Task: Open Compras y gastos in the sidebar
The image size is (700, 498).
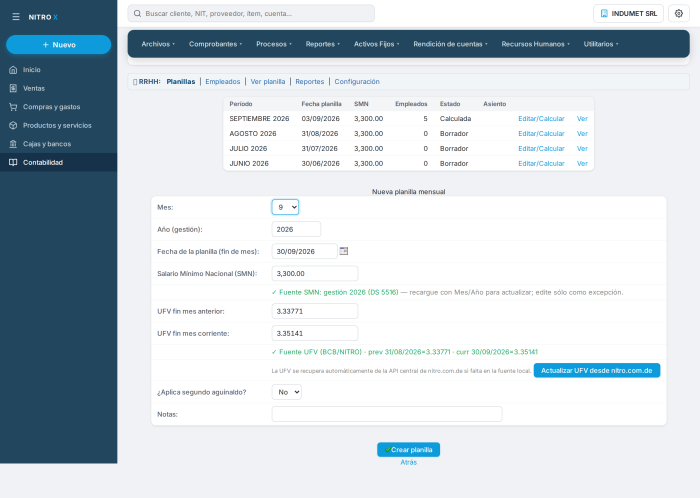Action: coord(58,107)
